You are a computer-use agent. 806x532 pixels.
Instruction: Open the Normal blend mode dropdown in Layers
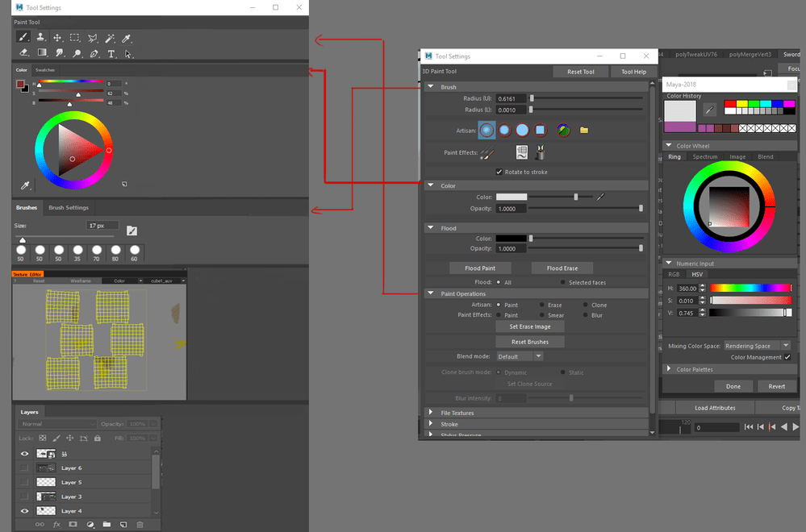point(56,424)
